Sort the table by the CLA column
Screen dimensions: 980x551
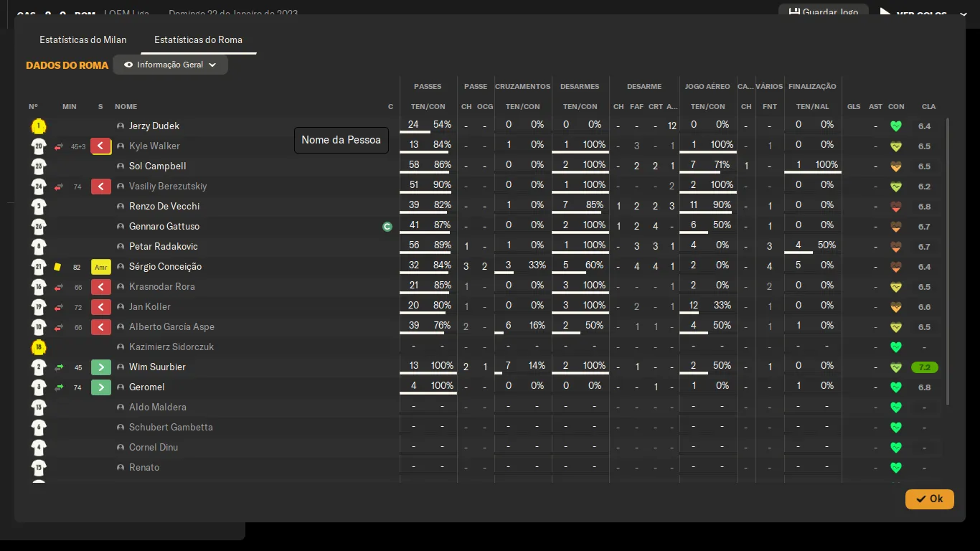click(928, 107)
